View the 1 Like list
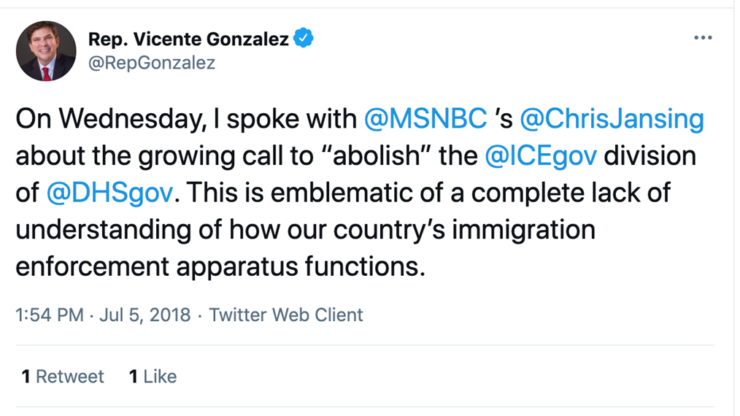 click(153, 377)
